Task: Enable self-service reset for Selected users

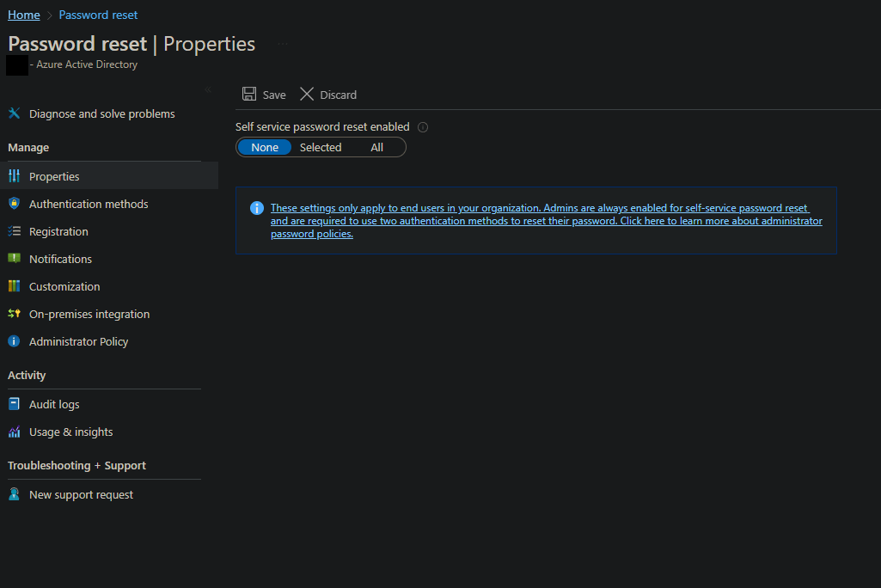Action: 320,147
